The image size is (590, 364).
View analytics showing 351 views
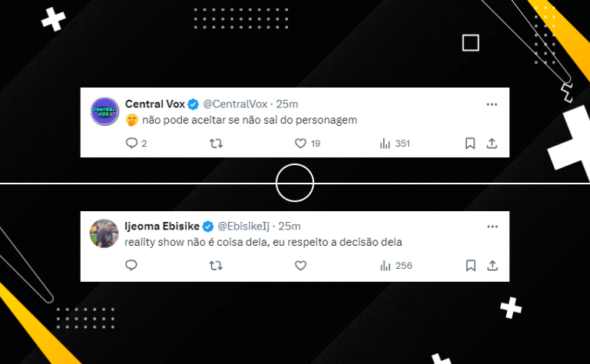click(395, 144)
